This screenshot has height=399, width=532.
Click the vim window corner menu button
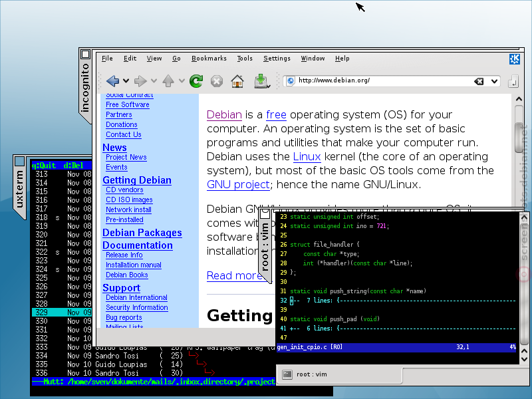point(265,214)
